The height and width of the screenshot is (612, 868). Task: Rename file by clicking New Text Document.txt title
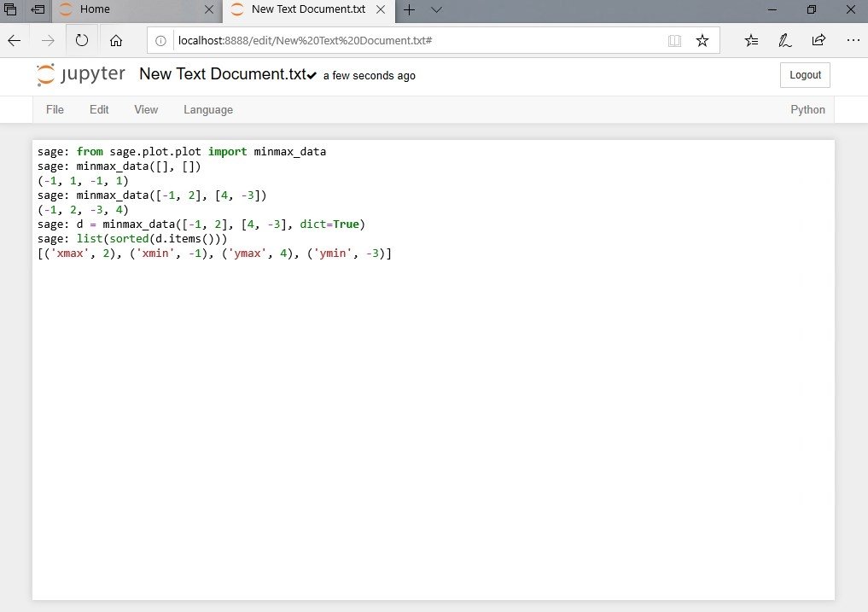point(223,74)
